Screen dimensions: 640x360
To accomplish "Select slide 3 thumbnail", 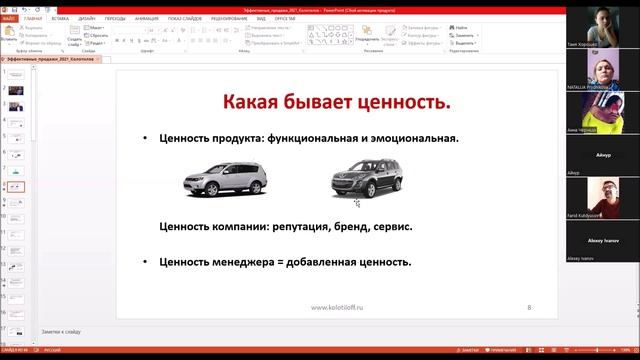I will (x=16, y=107).
